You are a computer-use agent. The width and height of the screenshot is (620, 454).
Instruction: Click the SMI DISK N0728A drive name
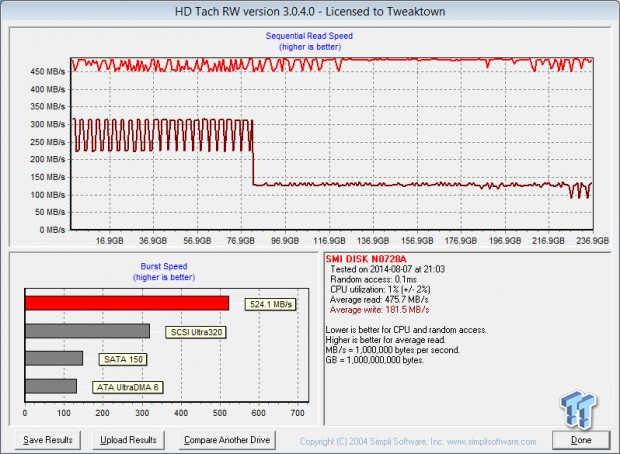tap(366, 259)
